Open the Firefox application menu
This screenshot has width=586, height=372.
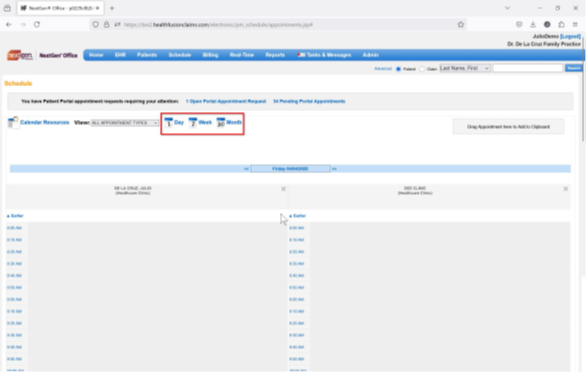(575, 25)
